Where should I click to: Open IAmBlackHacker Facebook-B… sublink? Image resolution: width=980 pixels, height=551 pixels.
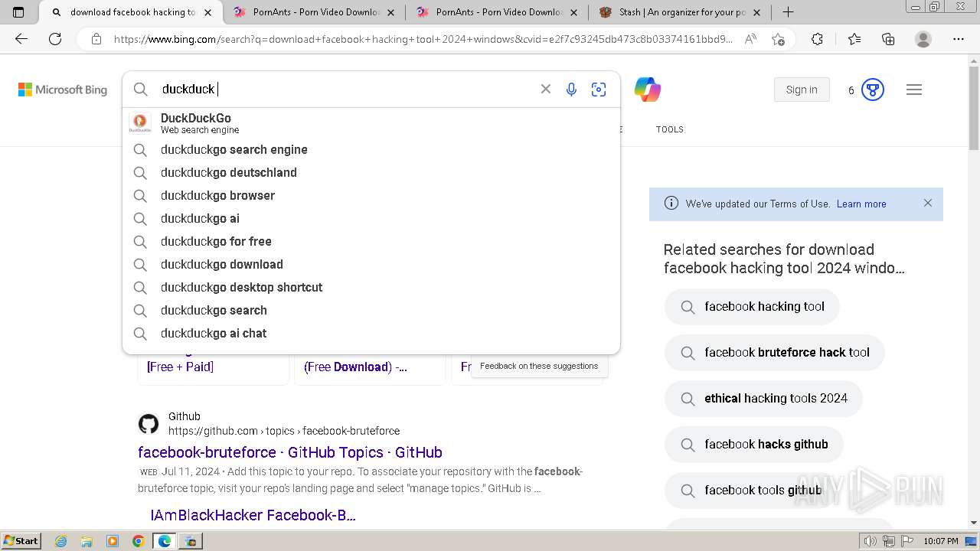253,515
